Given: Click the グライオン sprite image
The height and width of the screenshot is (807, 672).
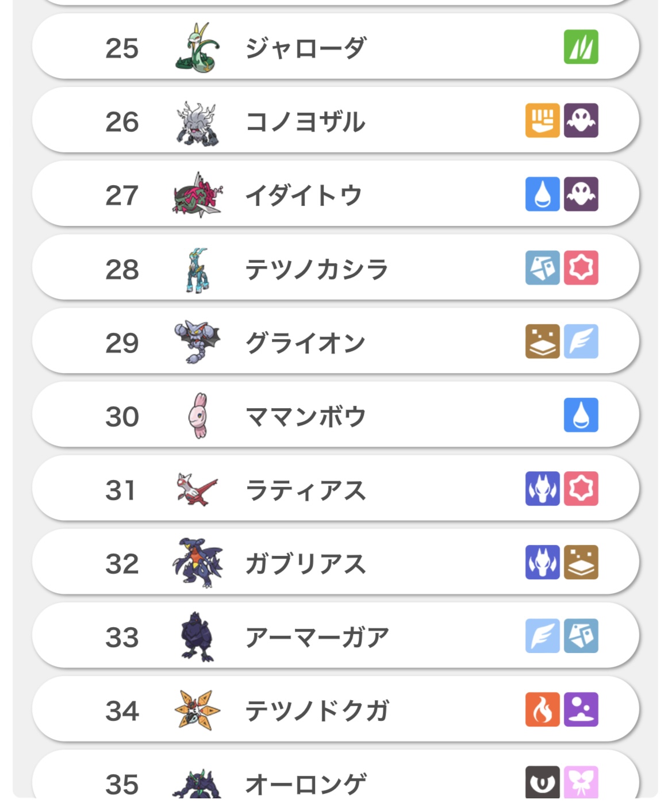Looking at the screenshot, I should click(x=197, y=342).
